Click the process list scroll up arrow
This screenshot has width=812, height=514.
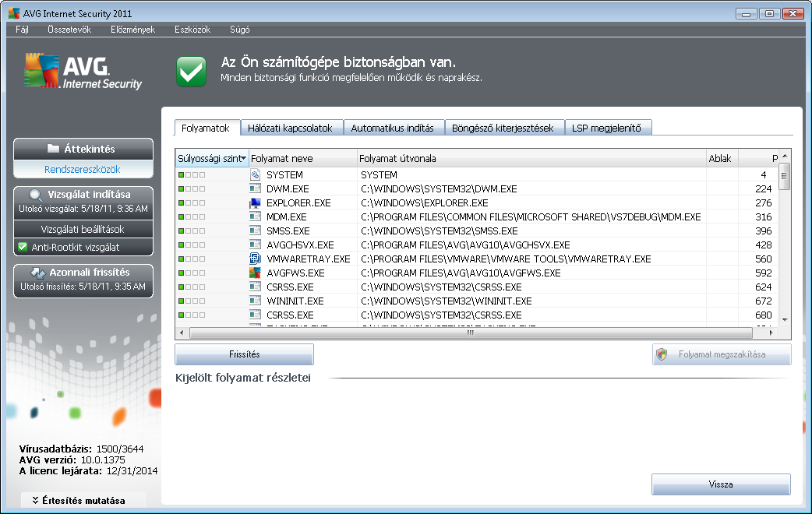point(785,156)
